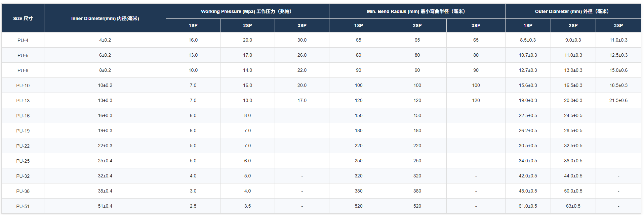Viewport: 644px width, 215px height.
Task: Select the 3SP header under Outer Diameter
Action: point(618,25)
